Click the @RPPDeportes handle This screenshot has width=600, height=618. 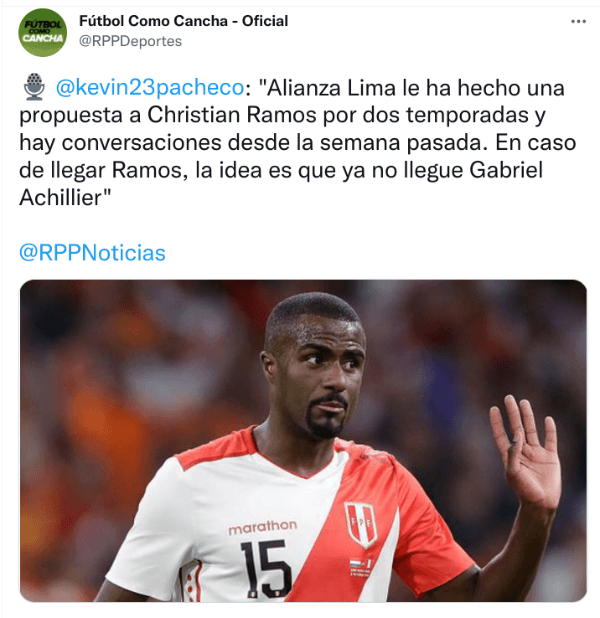[x=130, y=41]
